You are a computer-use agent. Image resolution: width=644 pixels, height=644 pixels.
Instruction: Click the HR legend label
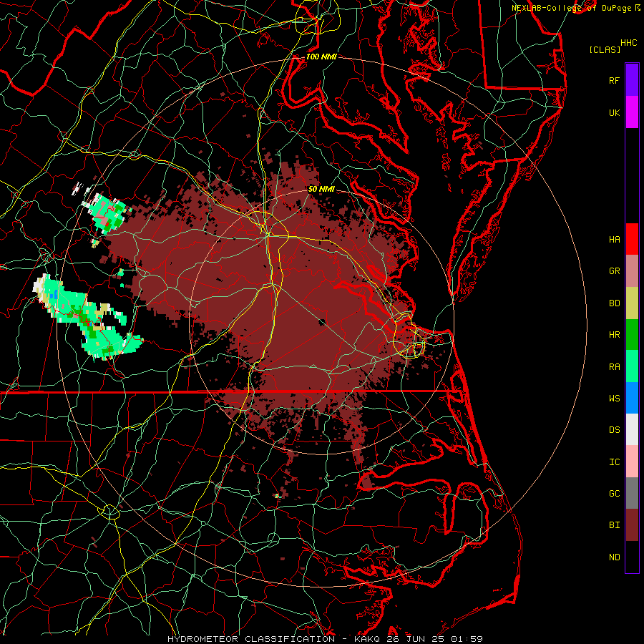pyautogui.click(x=615, y=335)
